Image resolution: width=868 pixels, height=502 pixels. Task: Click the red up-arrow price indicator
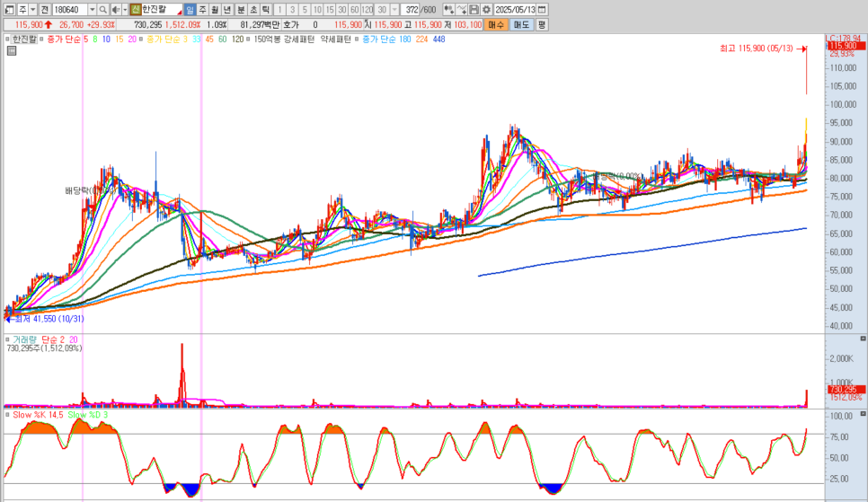[49, 25]
